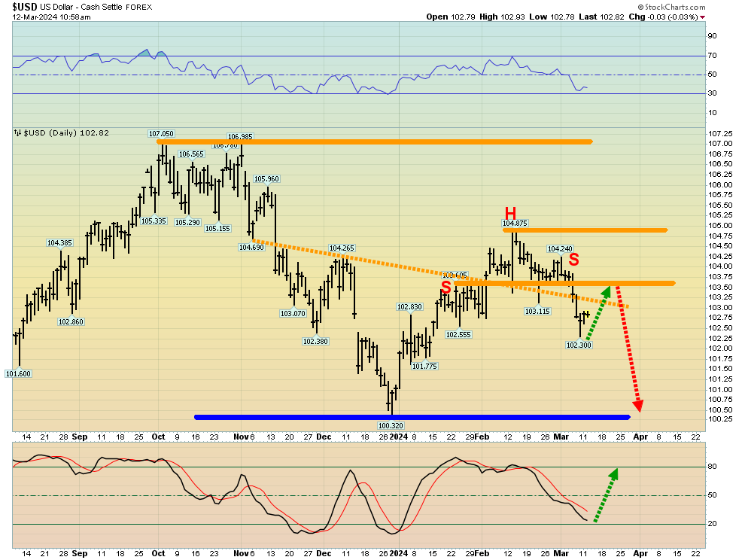The height and width of the screenshot is (560, 745).
Task: Click the blue support line at 100.32
Action: (x=412, y=418)
